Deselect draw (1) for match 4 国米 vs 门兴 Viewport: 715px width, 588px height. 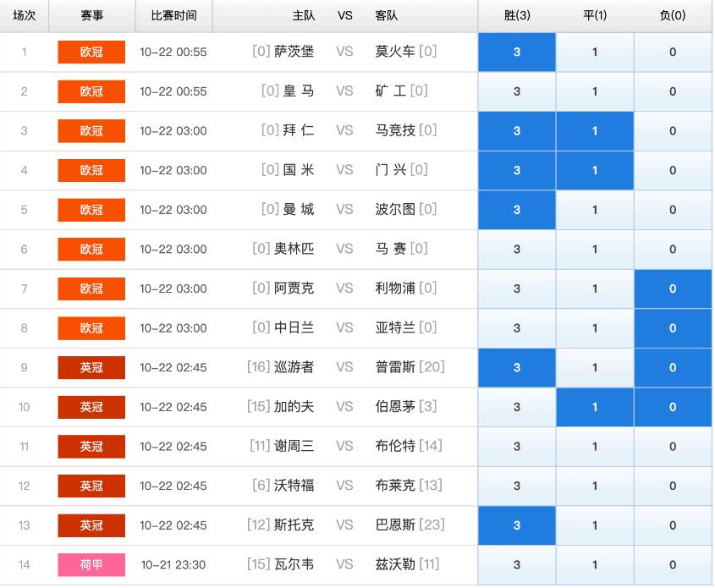pos(595,170)
